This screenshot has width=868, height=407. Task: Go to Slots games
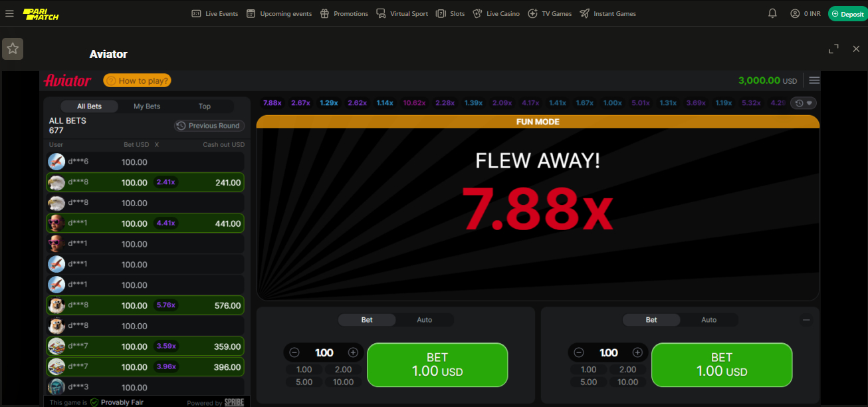coord(451,13)
